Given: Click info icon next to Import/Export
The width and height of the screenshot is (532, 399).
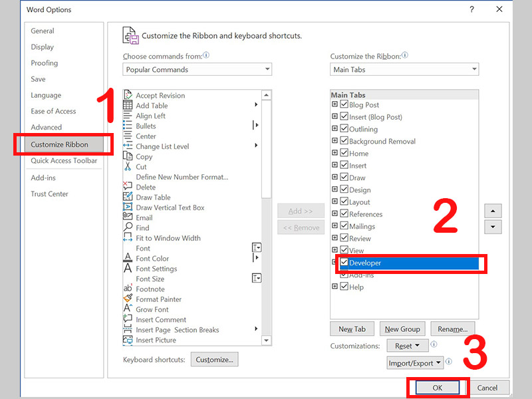Looking at the screenshot, I should tap(448, 361).
